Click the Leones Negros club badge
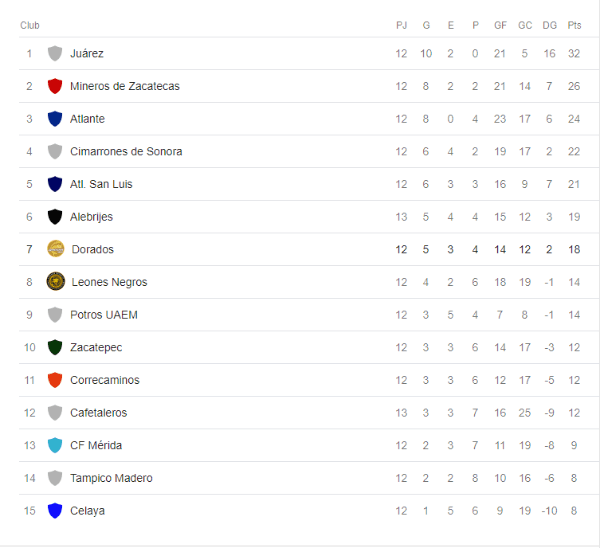The image size is (600, 548). (x=56, y=282)
